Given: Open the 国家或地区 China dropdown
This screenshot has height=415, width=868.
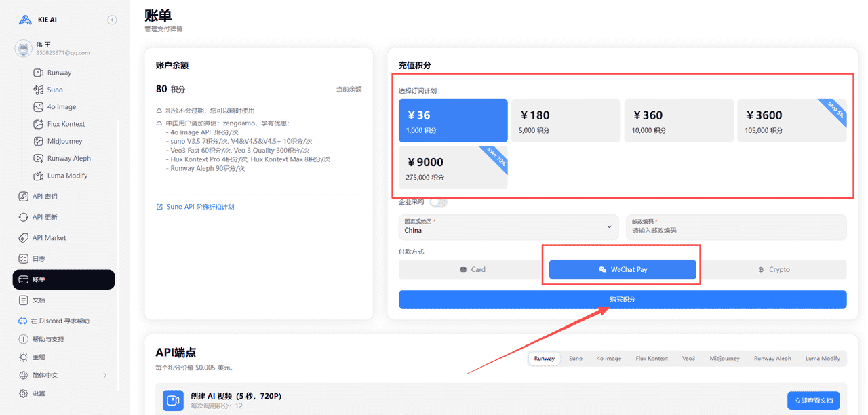Looking at the screenshot, I should (508, 226).
